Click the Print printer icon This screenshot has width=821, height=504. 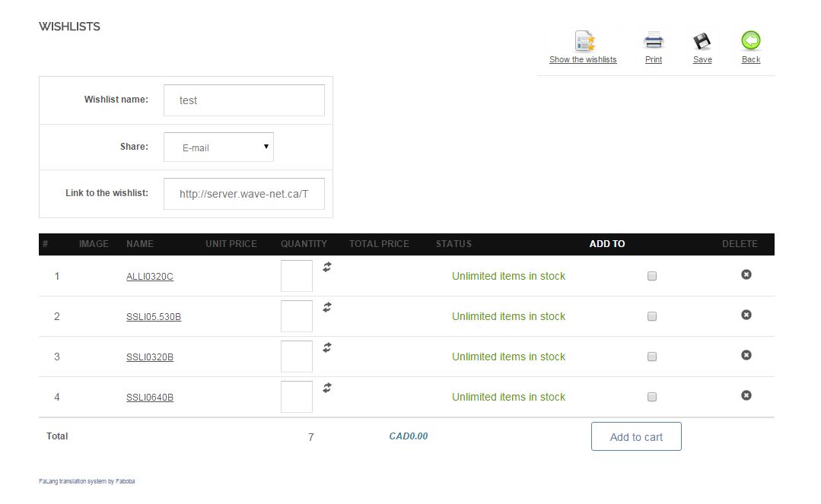(654, 41)
